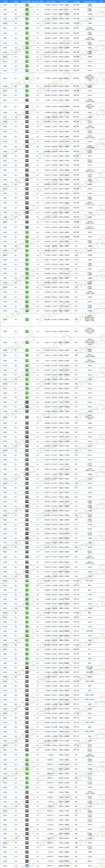Click the Model column header
105x868 pixels.
[16, 1]
